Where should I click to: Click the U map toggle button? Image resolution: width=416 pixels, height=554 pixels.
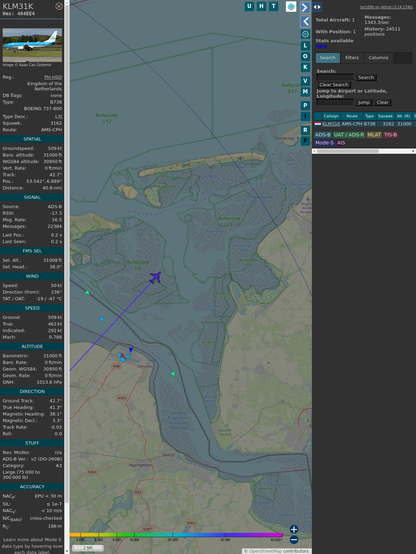click(x=249, y=6)
